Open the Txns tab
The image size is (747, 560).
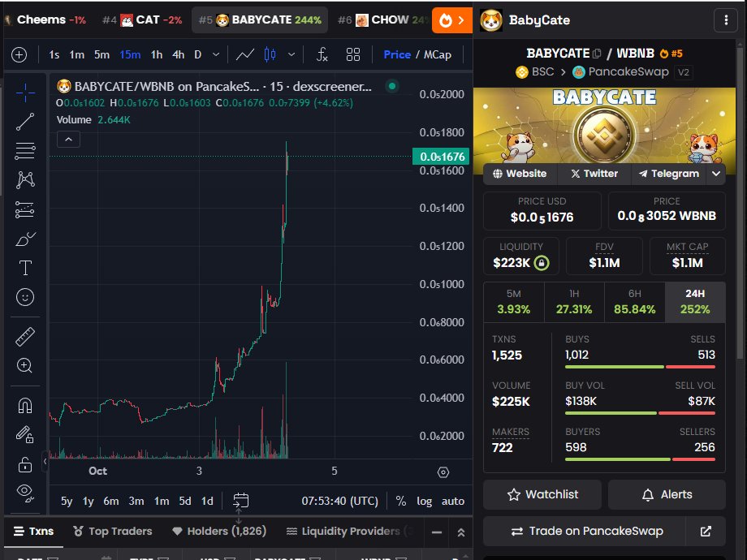(x=34, y=531)
